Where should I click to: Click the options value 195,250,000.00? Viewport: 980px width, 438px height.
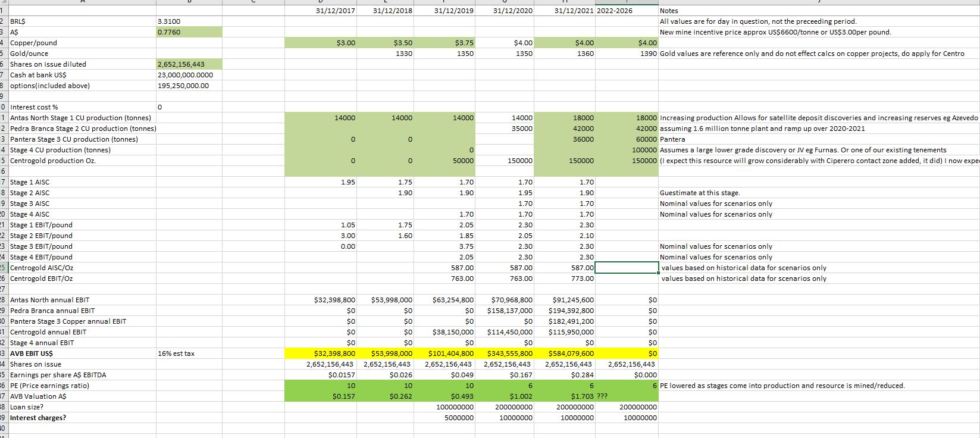click(x=189, y=86)
